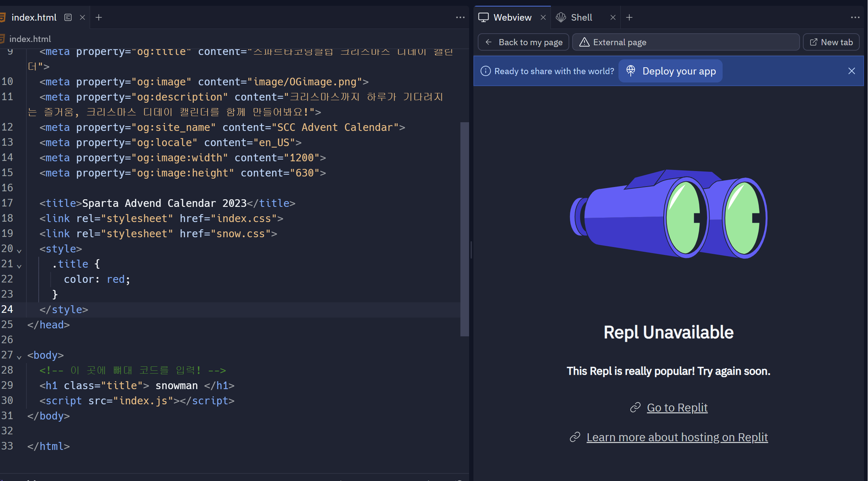Viewport: 868px width, 481px height.
Task: Open the right pane three-dots menu
Action: 855,17
